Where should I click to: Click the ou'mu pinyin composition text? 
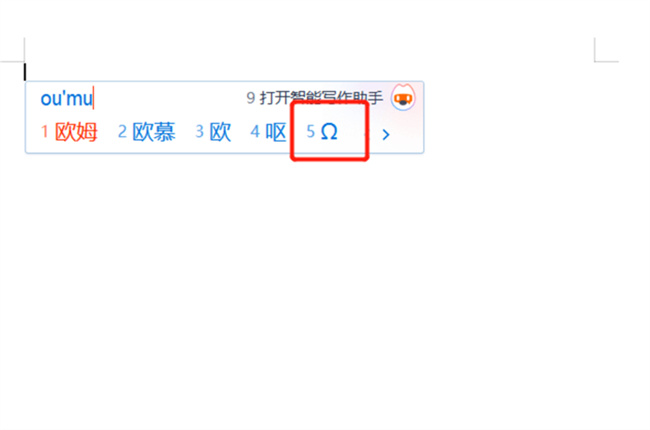click(x=66, y=99)
